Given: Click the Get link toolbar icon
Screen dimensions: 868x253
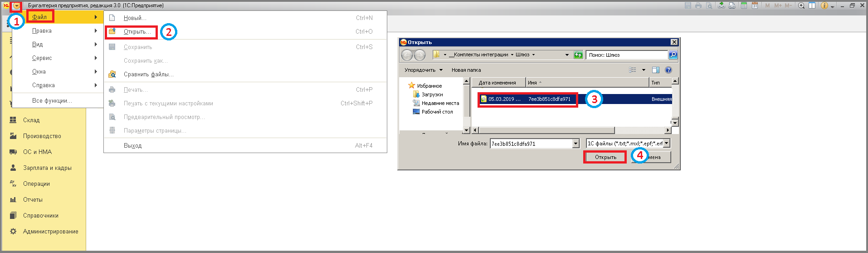Looking at the screenshot, I should [x=722, y=5].
